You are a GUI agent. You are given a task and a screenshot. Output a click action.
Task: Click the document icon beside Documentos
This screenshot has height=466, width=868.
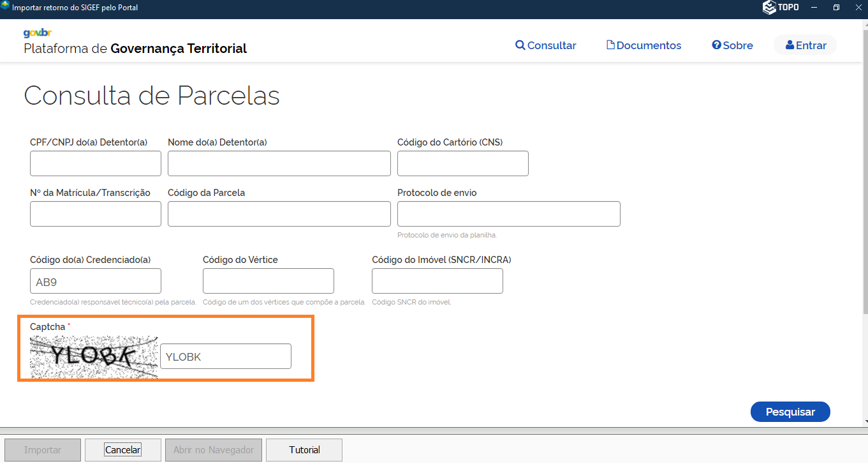[610, 45]
